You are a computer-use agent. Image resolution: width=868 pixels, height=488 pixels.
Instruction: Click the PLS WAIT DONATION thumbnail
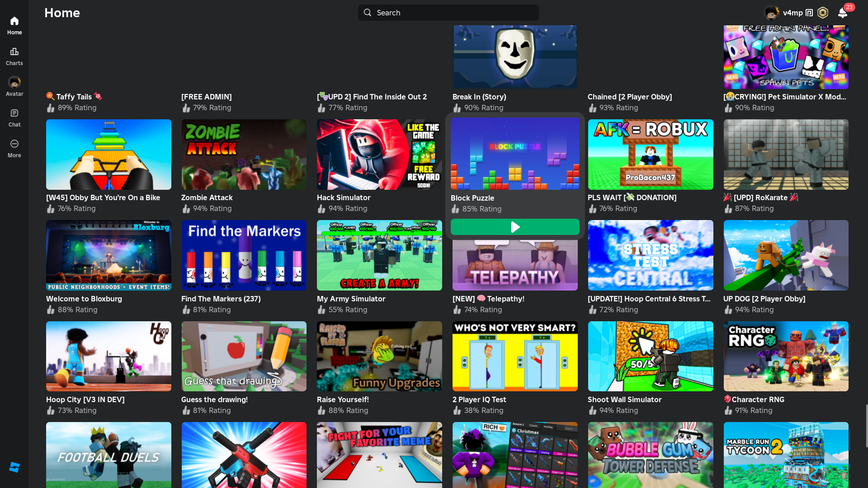click(x=650, y=155)
